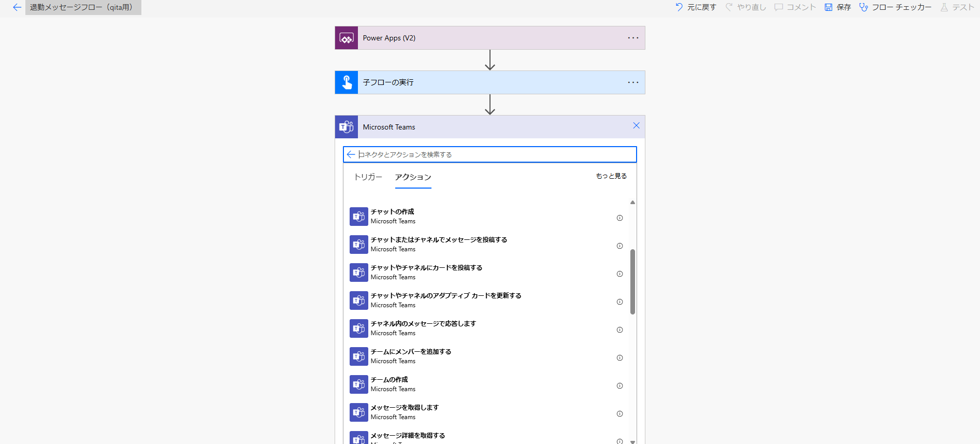This screenshot has height=444, width=980.
Task: Select the チームの作成 action
Action: tap(486, 384)
